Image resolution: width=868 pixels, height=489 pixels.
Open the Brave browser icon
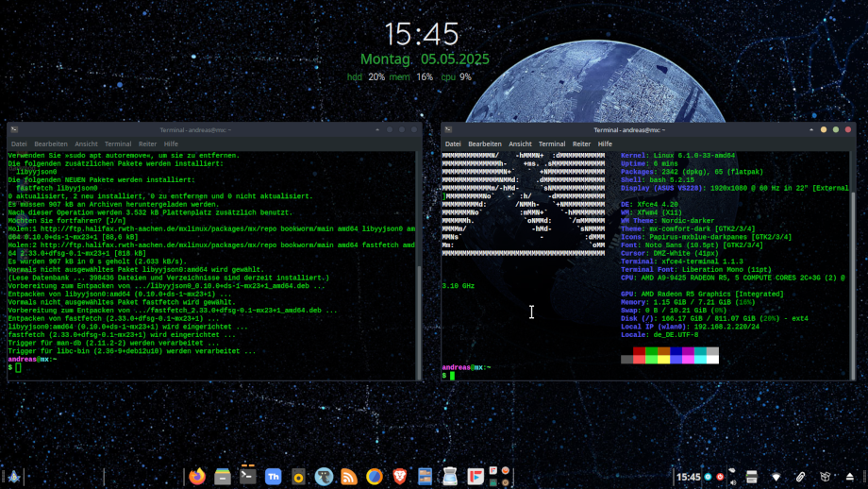400,477
